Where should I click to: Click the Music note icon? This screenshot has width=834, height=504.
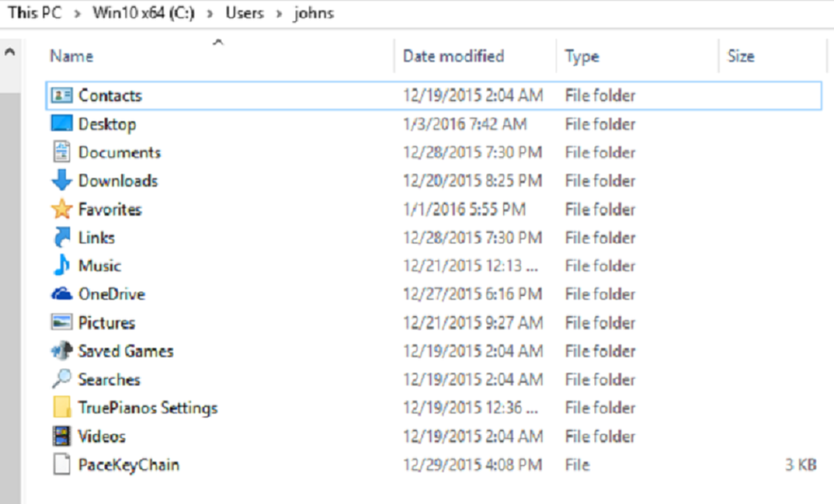tap(62, 265)
